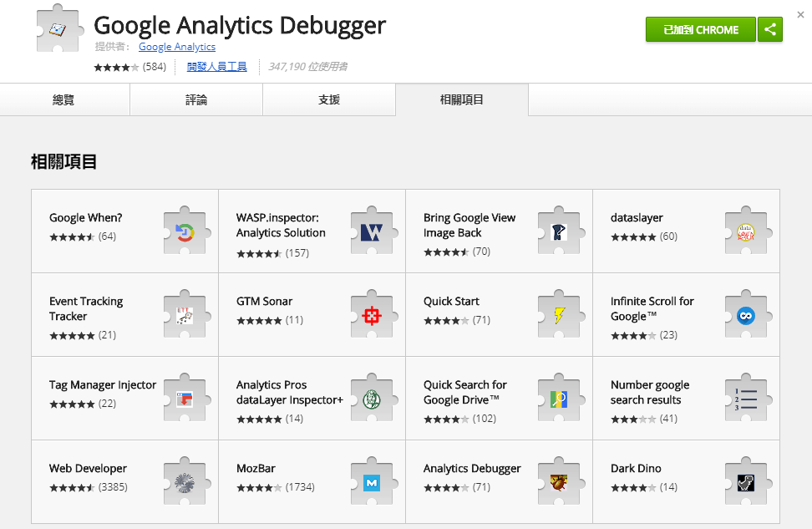Click Quick Search for Google Drive rating (102)
Image resolution: width=812 pixels, height=529 pixels.
pyautogui.click(x=459, y=419)
